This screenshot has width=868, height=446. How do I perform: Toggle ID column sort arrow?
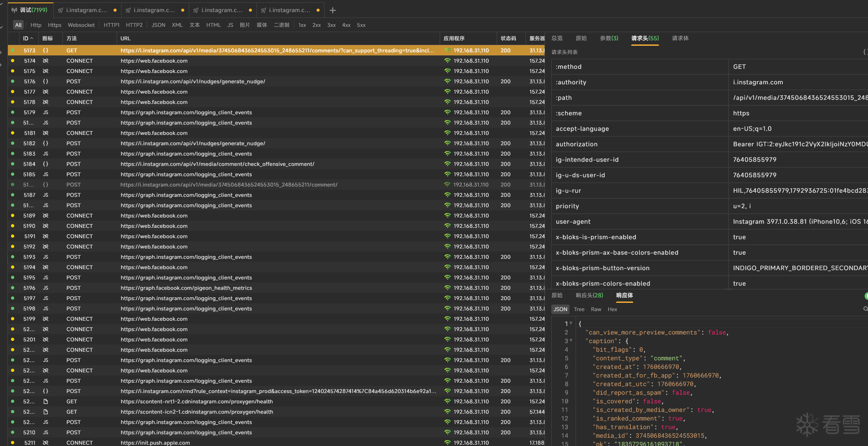coord(32,38)
